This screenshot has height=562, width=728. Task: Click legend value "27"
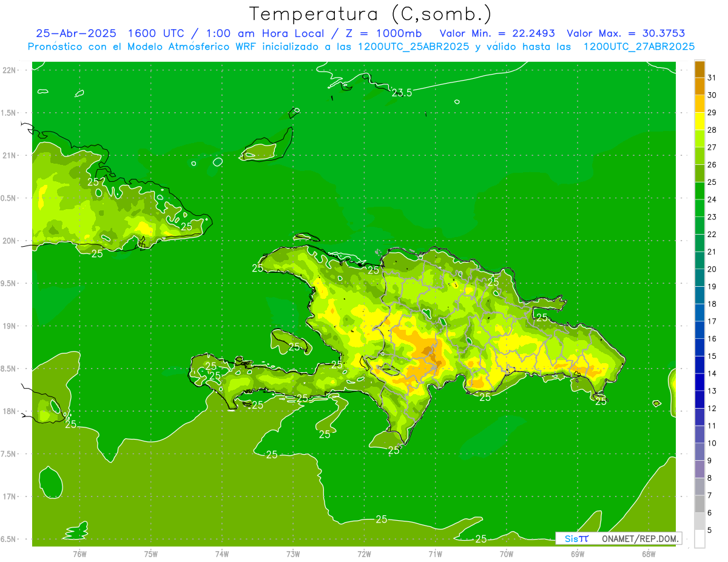712,147
